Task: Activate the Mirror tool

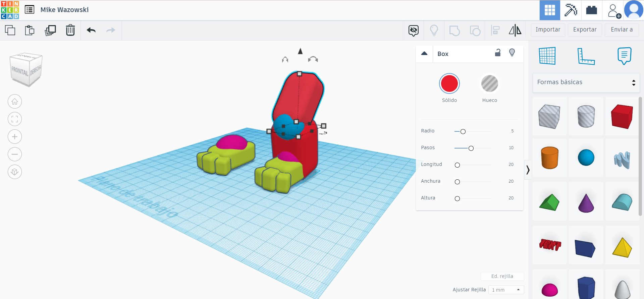Action: point(515,31)
